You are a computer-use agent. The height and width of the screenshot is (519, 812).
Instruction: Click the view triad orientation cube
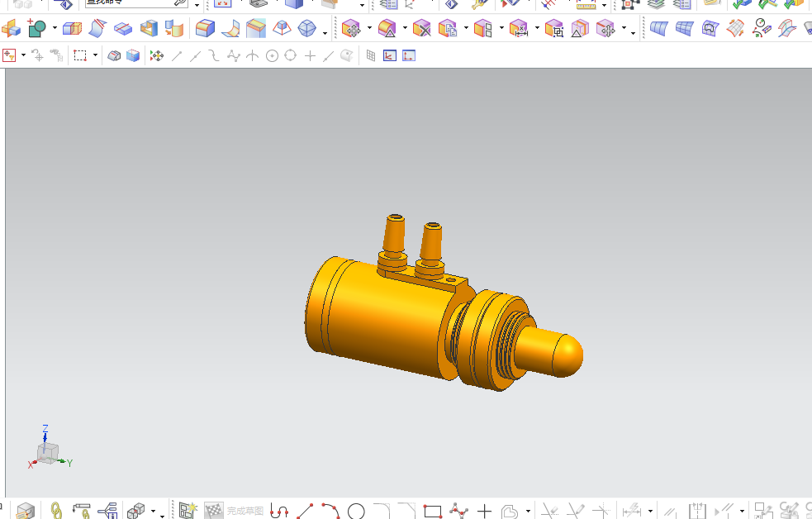click(x=48, y=453)
